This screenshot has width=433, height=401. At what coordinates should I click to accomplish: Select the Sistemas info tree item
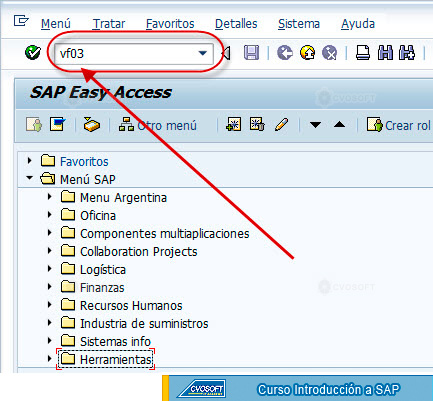point(115,342)
